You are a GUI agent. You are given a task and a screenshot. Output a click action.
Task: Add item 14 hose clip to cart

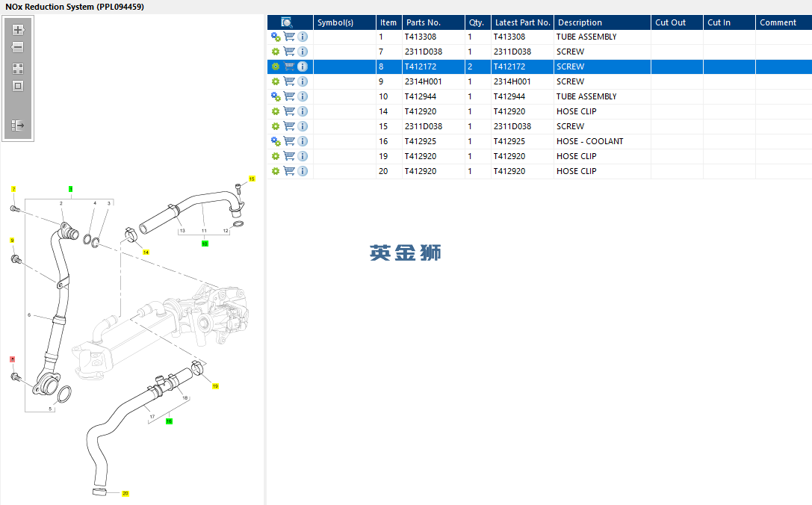289,111
